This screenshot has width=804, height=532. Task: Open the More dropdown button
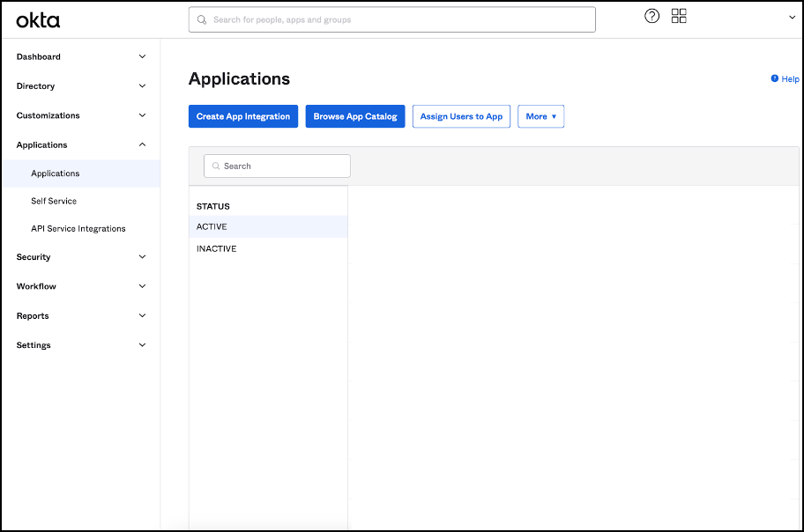[540, 116]
